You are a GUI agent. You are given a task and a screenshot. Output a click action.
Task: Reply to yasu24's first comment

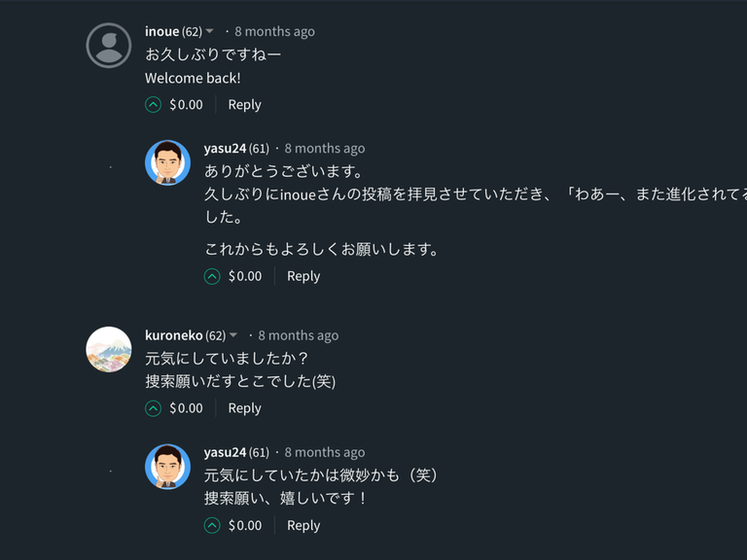point(303,276)
